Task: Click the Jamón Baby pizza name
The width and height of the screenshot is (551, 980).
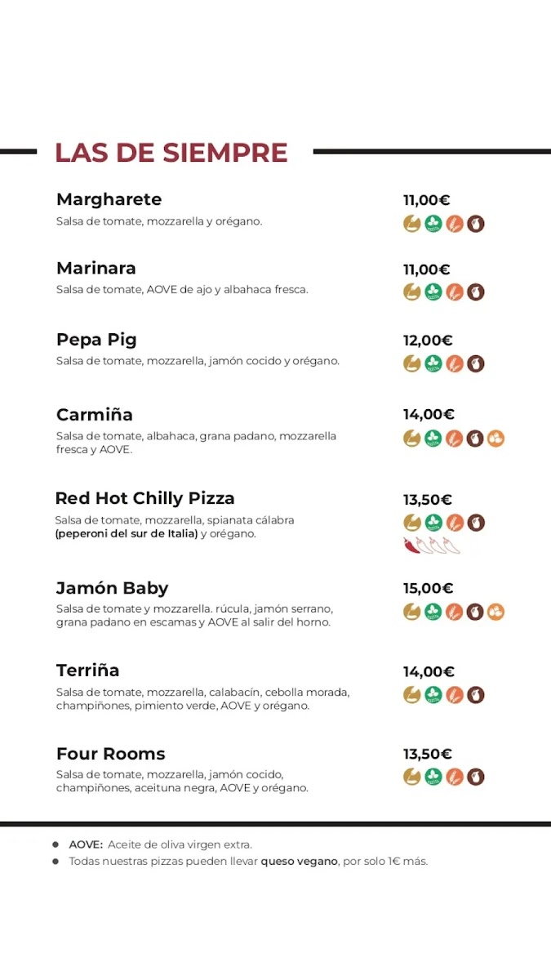Action: 112,588
